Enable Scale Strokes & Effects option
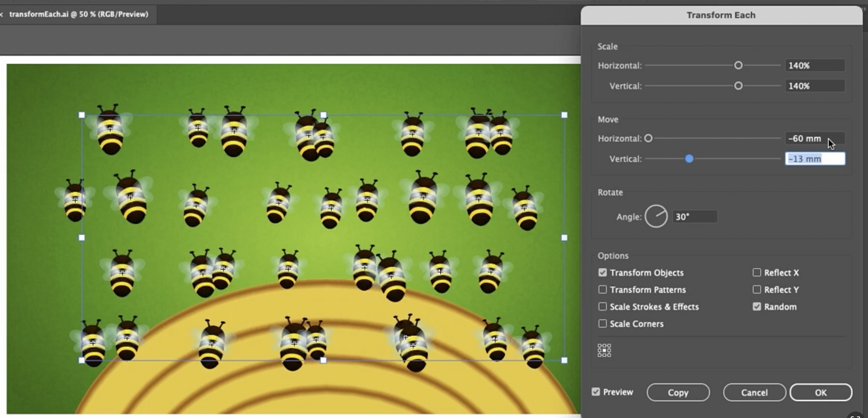Screen dimensions: 868x418 click(602, 307)
